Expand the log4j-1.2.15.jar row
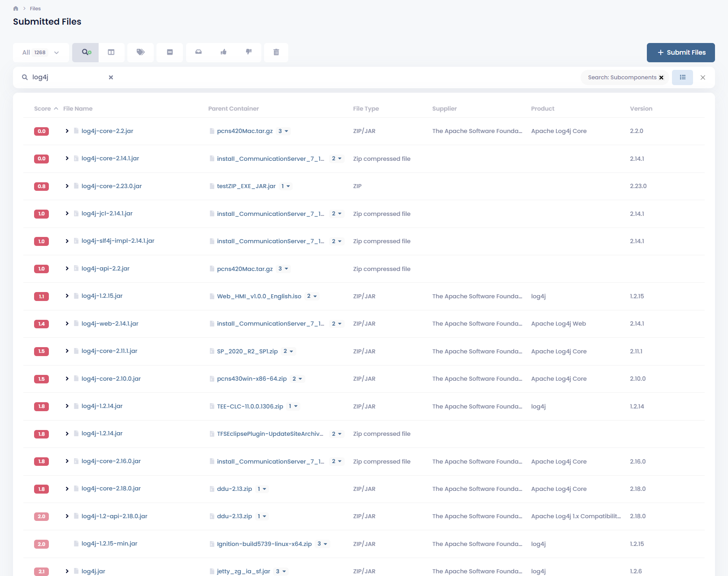The height and width of the screenshot is (576, 728). [67, 296]
